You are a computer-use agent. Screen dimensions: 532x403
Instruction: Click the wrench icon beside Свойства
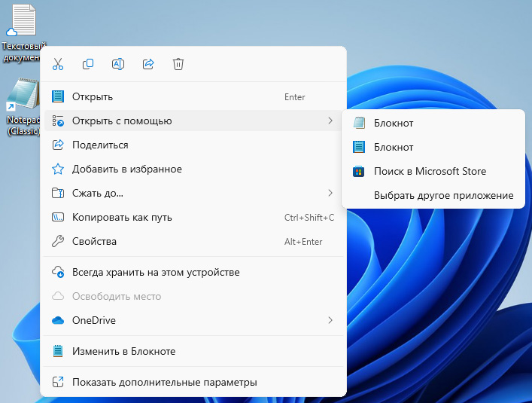pos(58,241)
